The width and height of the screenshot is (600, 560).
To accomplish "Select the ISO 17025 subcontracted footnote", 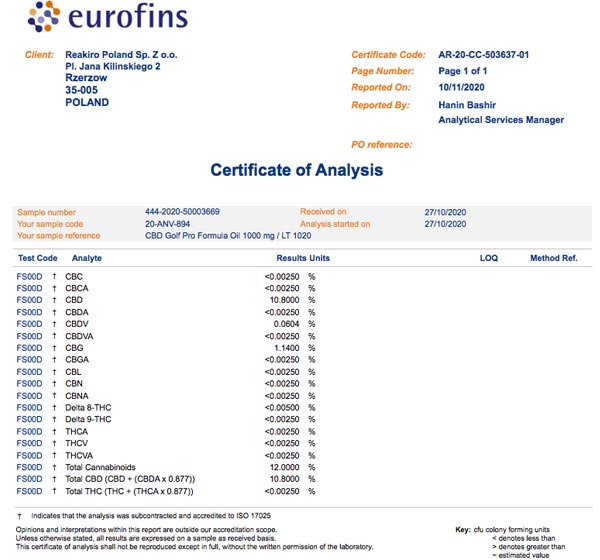I will (151, 516).
